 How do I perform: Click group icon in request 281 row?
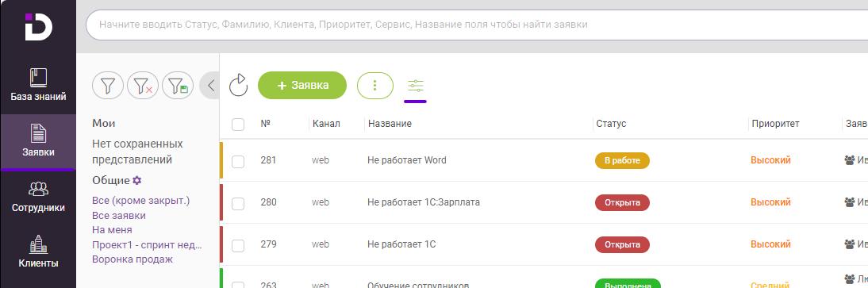tap(850, 160)
